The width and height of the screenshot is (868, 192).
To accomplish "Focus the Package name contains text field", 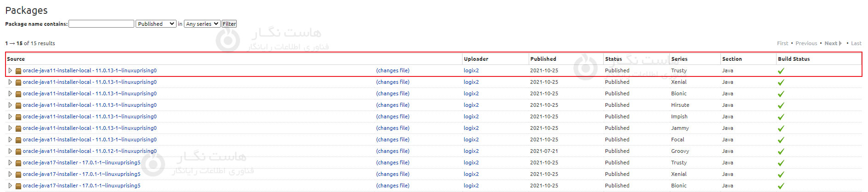I will pyautogui.click(x=101, y=24).
